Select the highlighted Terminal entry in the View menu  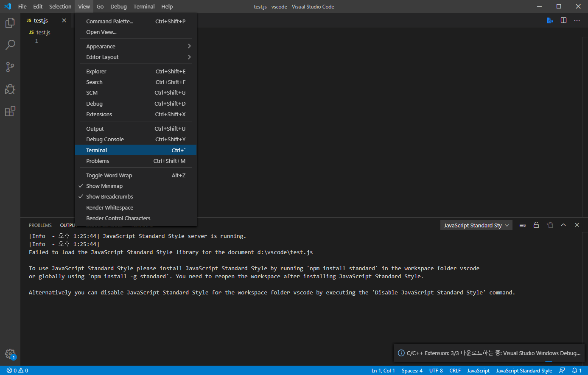[x=136, y=150]
